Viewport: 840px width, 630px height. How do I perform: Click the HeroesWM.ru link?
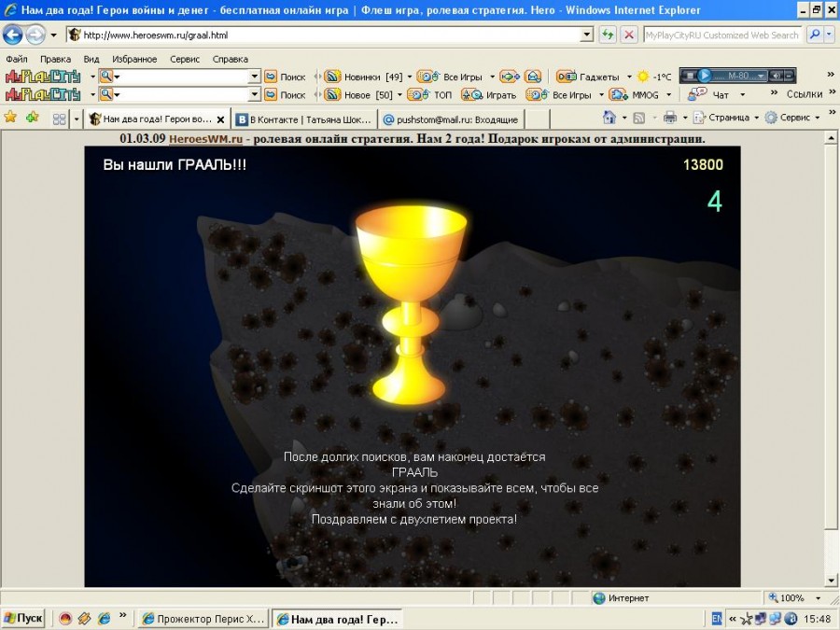[205, 139]
